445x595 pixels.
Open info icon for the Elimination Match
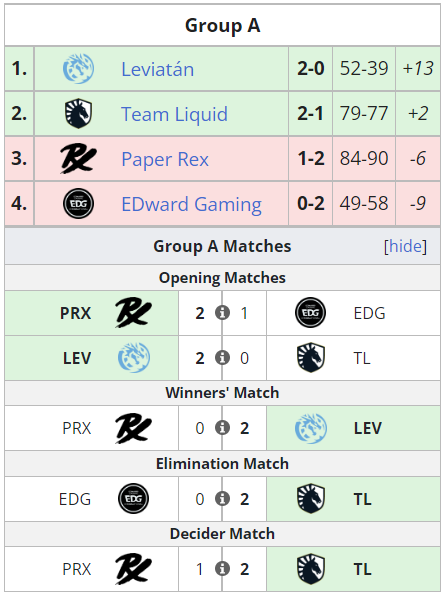coord(222,499)
